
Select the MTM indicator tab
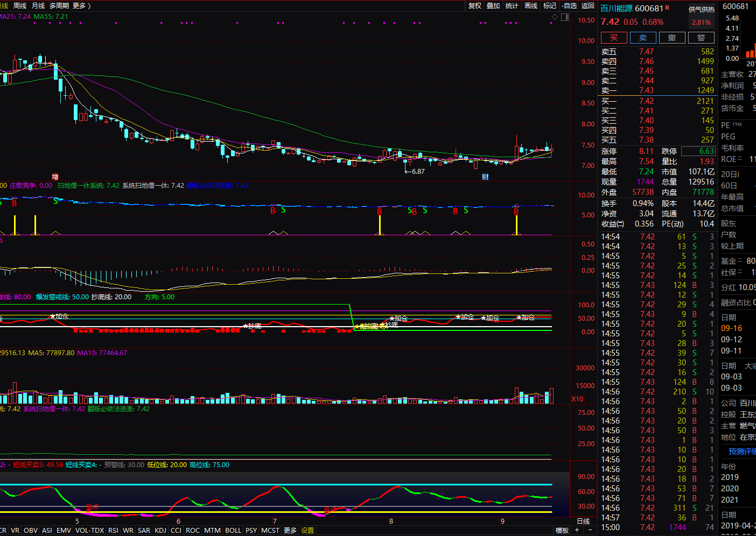212,530
